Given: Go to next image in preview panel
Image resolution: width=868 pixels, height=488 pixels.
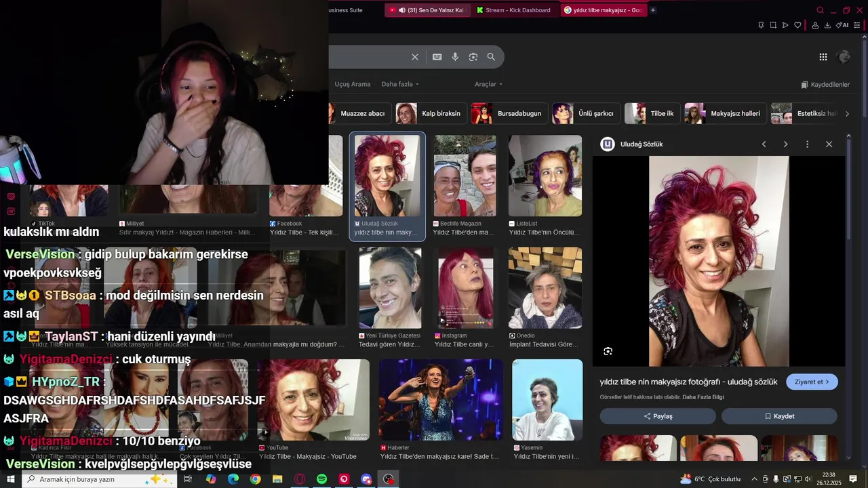Looking at the screenshot, I should (785, 144).
